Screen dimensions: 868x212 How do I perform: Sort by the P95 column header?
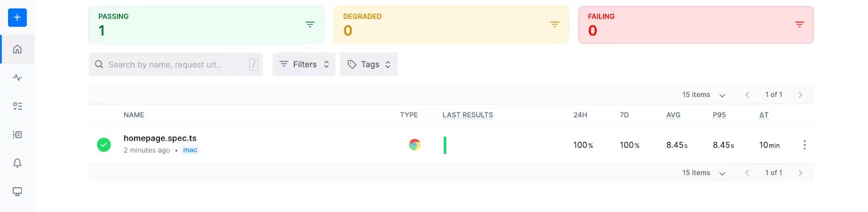point(719,115)
